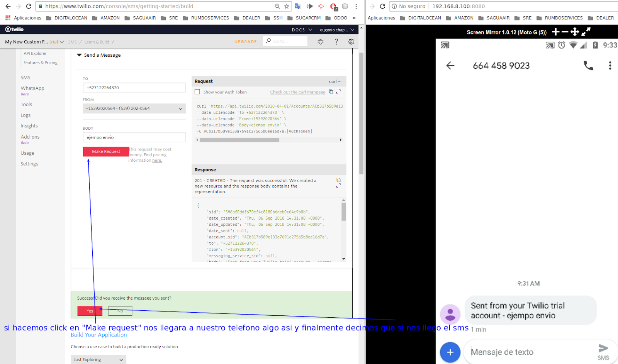
Task: Bookmark the Twilio page with the star
Action: click(x=287, y=6)
